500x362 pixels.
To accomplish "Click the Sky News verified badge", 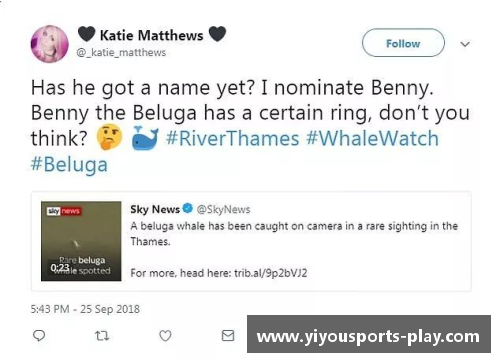I will pyautogui.click(x=188, y=208).
